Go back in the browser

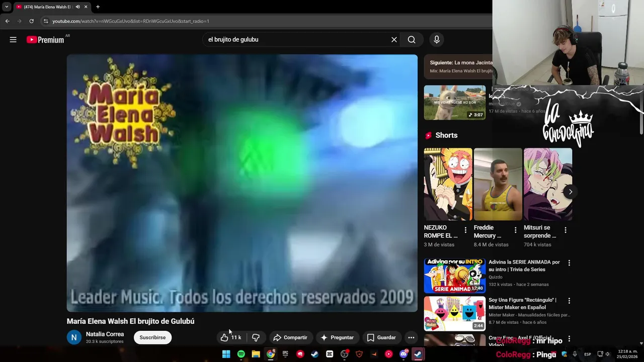pos(7,21)
